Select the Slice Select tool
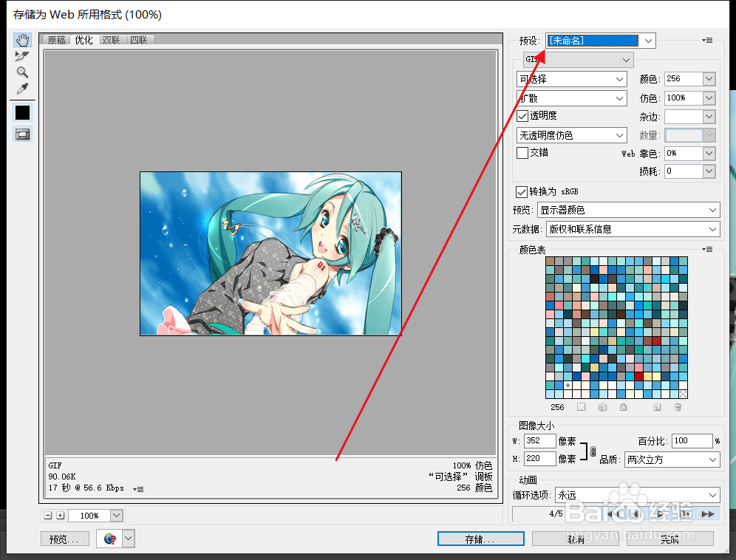Image resolution: width=736 pixels, height=560 pixels. click(22, 56)
